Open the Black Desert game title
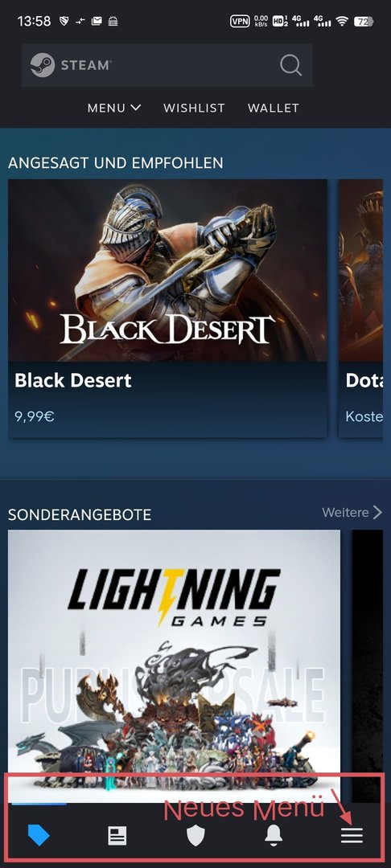The width and height of the screenshot is (391, 868). [73, 380]
